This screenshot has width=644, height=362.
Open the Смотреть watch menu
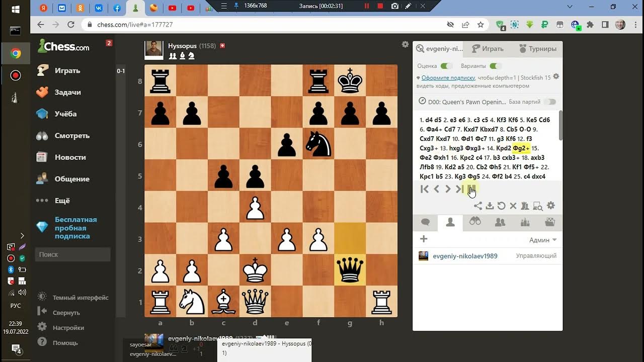pos(72,135)
